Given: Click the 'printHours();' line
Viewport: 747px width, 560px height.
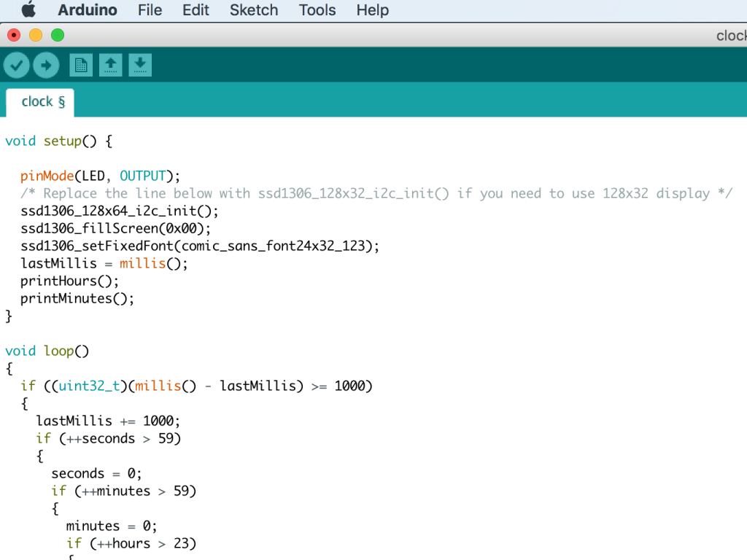Looking at the screenshot, I should point(69,281).
